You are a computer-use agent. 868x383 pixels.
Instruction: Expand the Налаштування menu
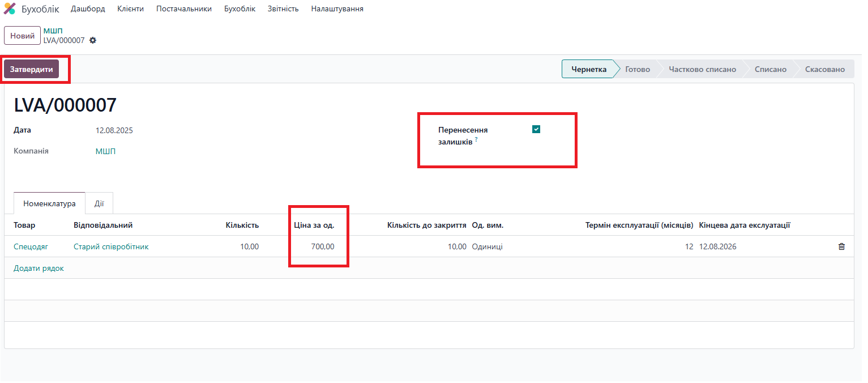(x=337, y=9)
